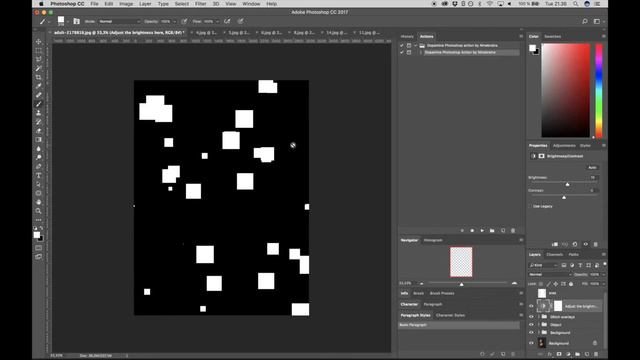
Task: Select the Move tool
Action: (39, 42)
